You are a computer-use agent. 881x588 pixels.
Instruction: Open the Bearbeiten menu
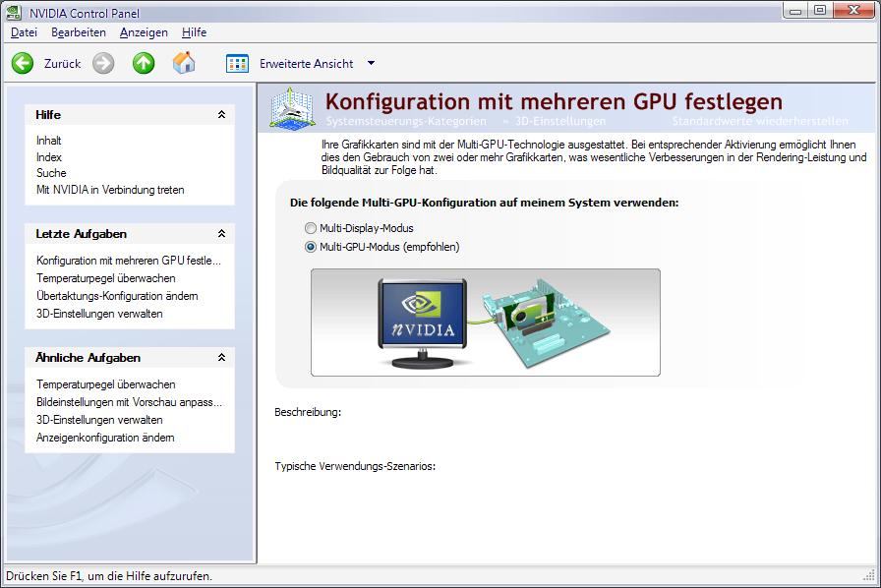[79, 32]
